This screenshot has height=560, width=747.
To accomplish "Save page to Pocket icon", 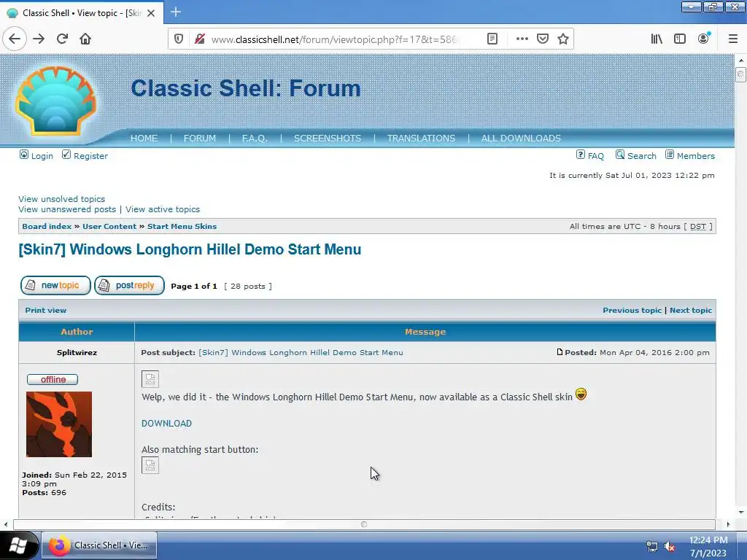I will point(543,39).
